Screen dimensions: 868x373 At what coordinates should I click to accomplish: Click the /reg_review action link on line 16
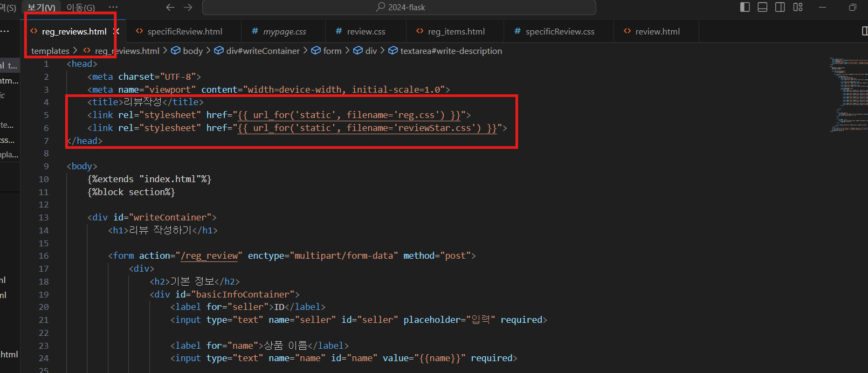coord(209,256)
